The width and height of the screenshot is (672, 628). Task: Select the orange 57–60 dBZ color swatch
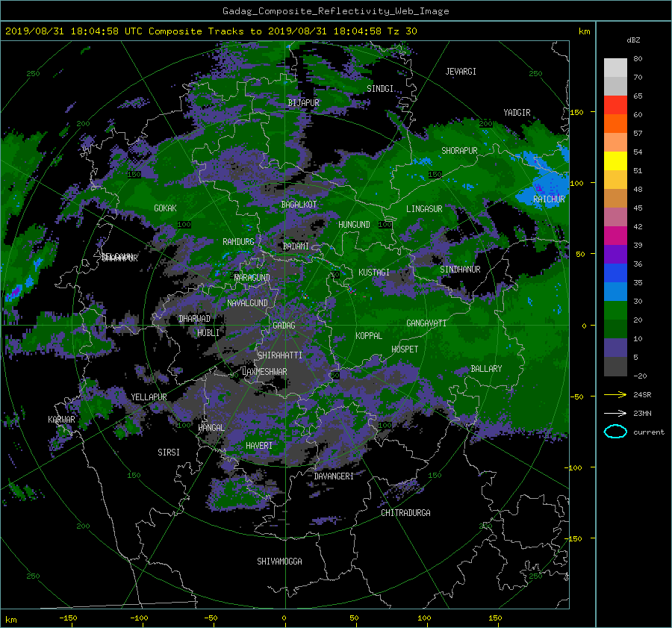pos(615,123)
